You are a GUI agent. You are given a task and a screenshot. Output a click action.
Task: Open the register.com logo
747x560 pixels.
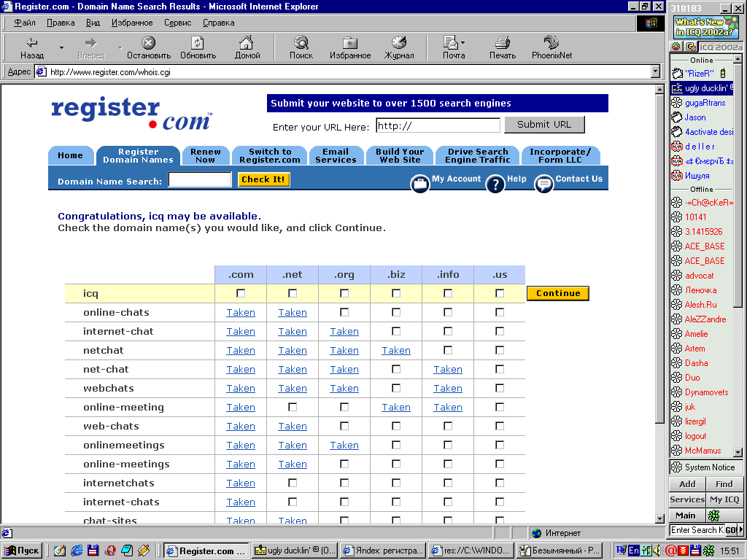pos(131,113)
